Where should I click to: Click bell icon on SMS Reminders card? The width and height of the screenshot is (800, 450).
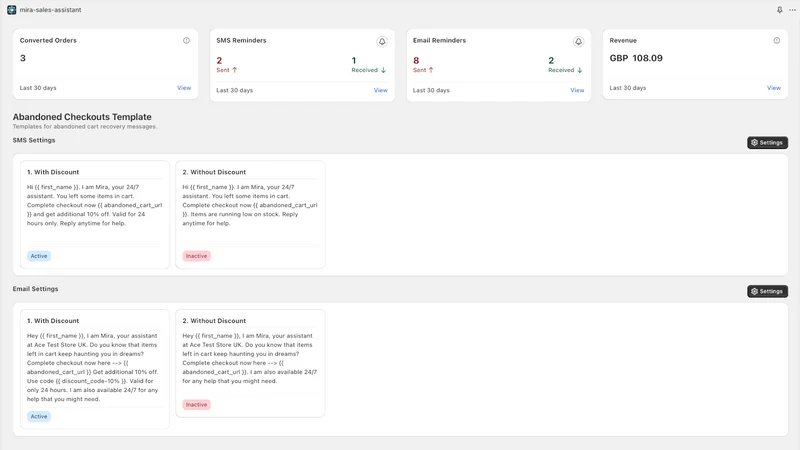tap(382, 41)
